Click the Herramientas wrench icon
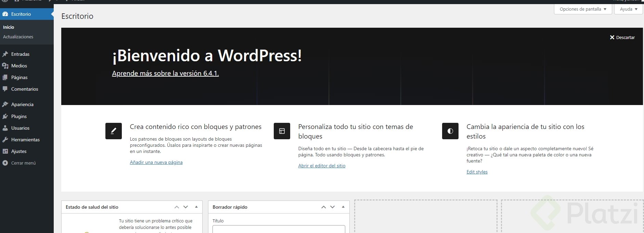 (5, 140)
